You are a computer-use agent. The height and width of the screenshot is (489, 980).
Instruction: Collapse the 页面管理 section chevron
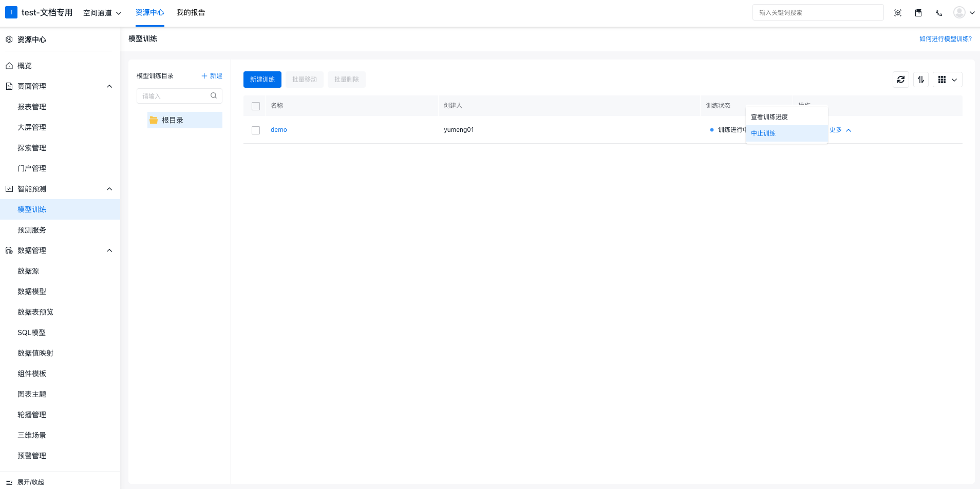coord(109,86)
